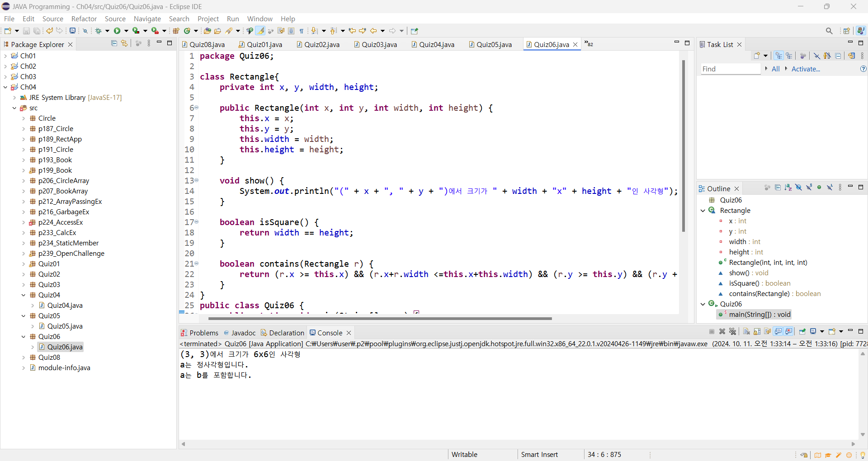868x461 pixels.
Task: Collapse Rectangle class in Outline
Action: click(703, 210)
